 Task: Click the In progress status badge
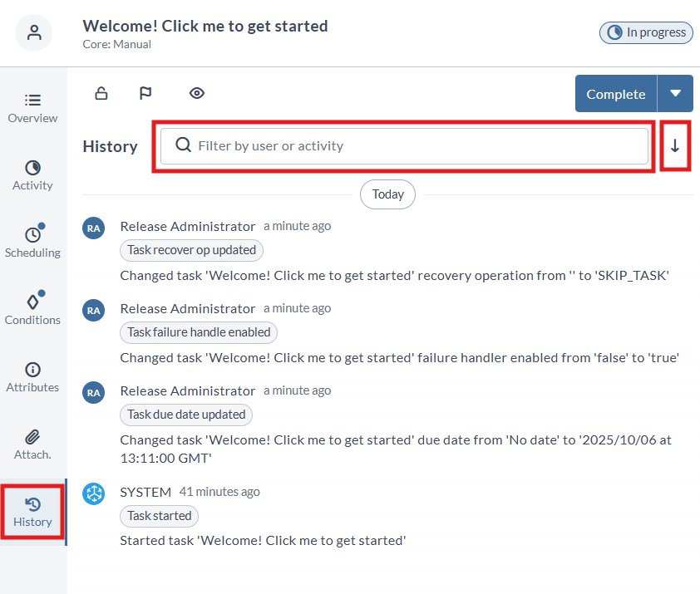(x=646, y=32)
